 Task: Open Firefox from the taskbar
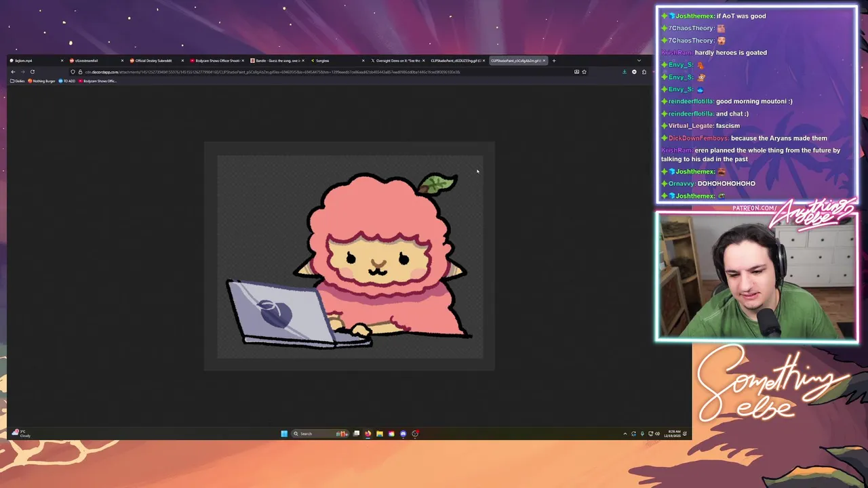(368, 434)
